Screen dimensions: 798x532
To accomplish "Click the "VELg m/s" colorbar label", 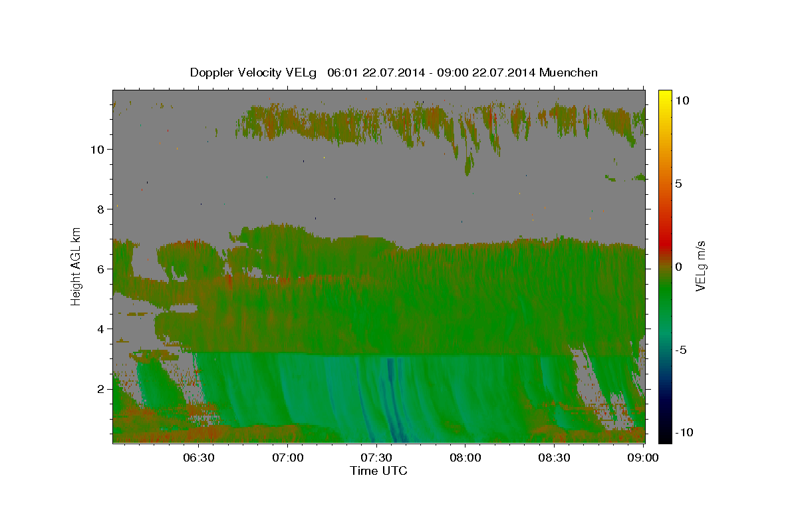I will click(700, 265).
